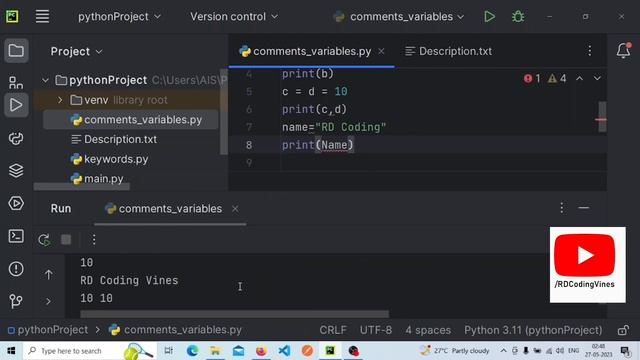Open the Project tool window folder icon

[x=16, y=51]
